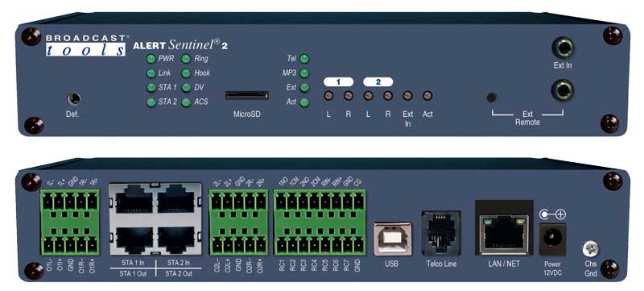Click the Link status LED
This screenshot has width=644, height=291.
pyautogui.click(x=151, y=73)
